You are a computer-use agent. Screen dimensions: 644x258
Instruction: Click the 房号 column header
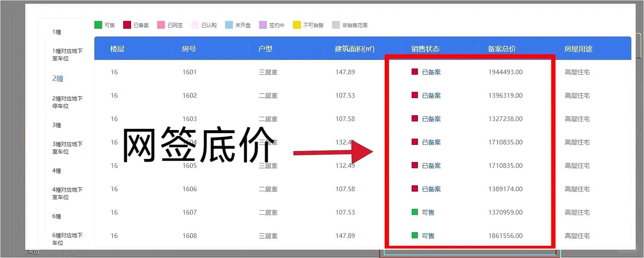(x=189, y=49)
